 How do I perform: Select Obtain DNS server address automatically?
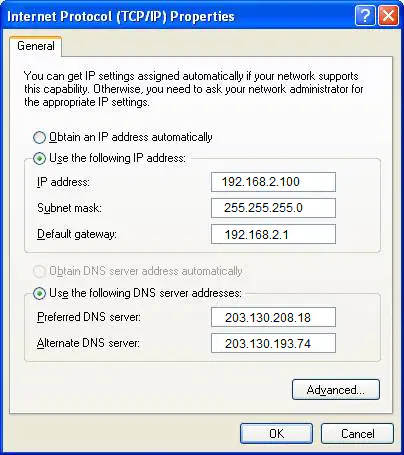click(39, 271)
